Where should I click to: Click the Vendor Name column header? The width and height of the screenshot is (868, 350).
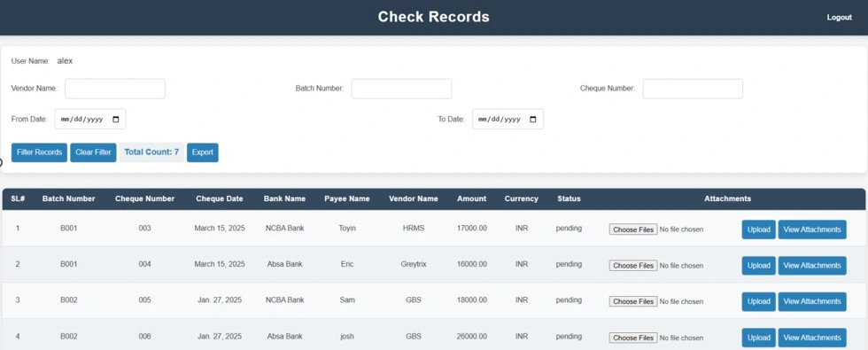coord(414,198)
